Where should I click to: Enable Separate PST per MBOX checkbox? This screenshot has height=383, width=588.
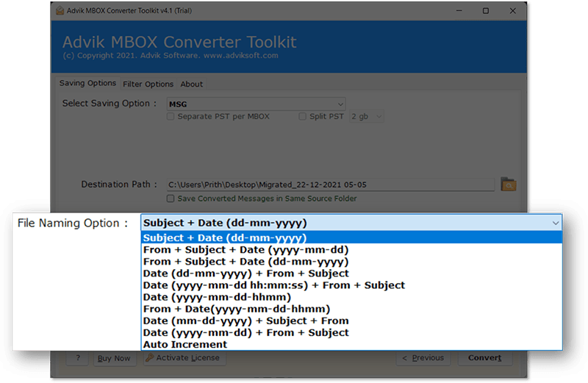(x=171, y=116)
